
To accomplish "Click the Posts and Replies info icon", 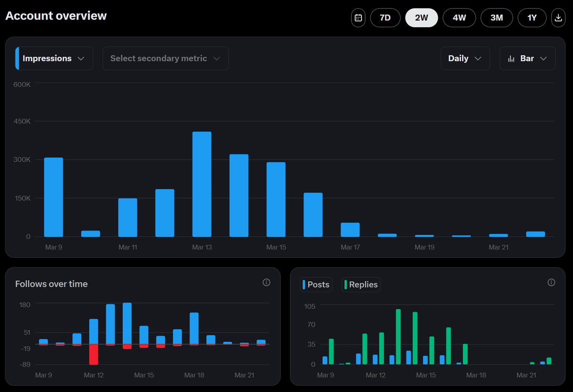I will tap(551, 283).
